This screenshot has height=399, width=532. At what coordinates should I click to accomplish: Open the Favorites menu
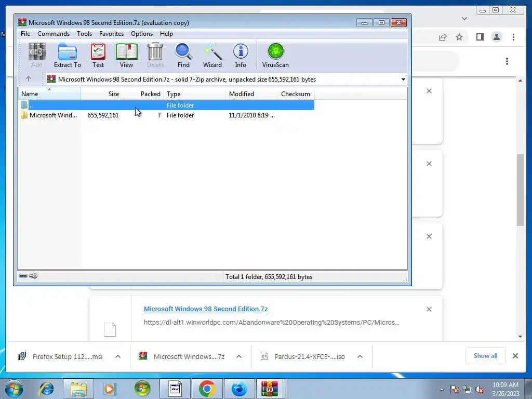[x=111, y=34]
